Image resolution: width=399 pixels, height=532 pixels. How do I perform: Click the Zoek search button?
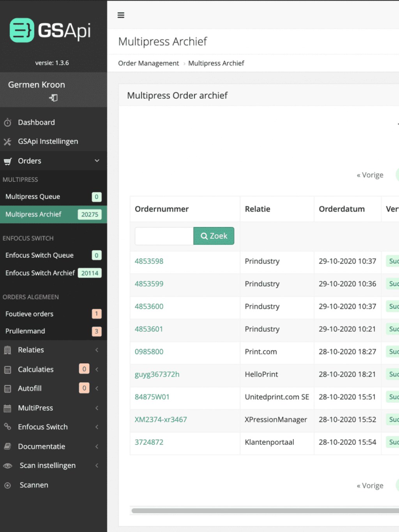coord(214,236)
